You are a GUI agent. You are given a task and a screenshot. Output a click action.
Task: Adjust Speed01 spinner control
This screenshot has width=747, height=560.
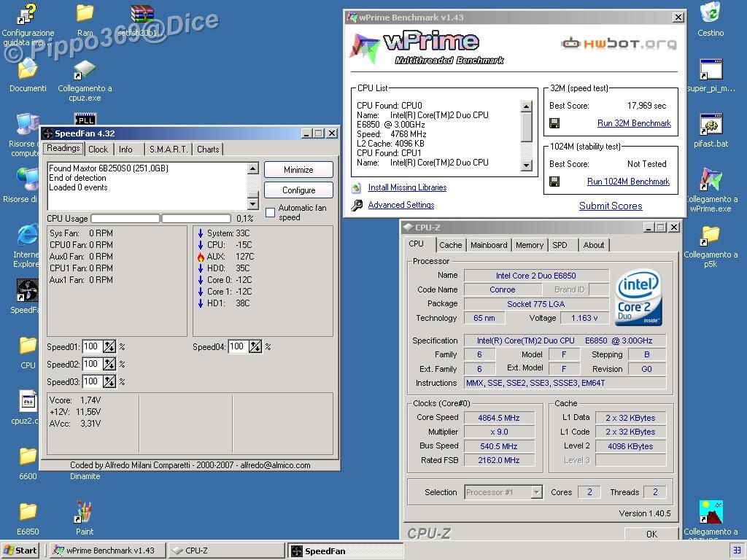point(109,346)
